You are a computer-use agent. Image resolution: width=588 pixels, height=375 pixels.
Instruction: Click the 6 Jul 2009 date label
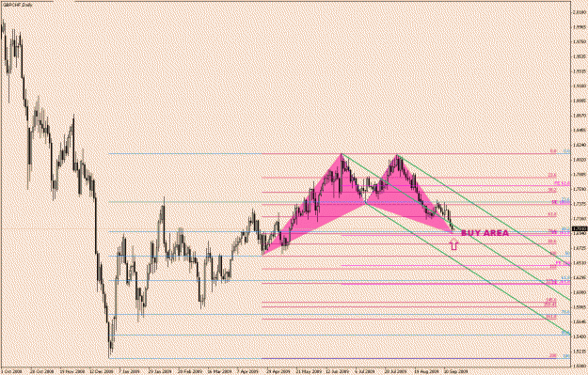click(x=364, y=372)
